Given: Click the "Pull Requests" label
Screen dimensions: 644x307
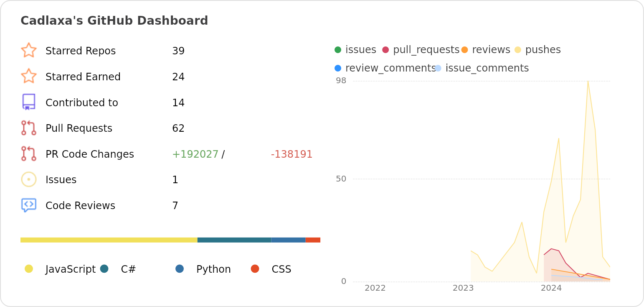Looking at the screenshot, I should (79, 128).
